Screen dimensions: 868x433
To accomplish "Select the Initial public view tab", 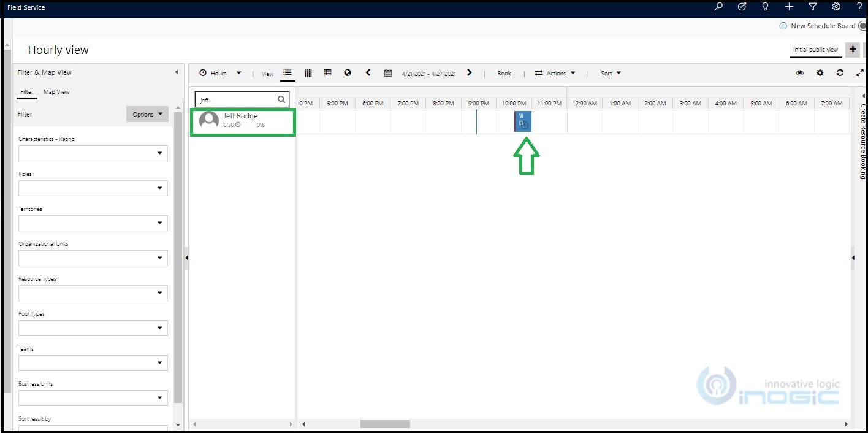I will coord(815,50).
